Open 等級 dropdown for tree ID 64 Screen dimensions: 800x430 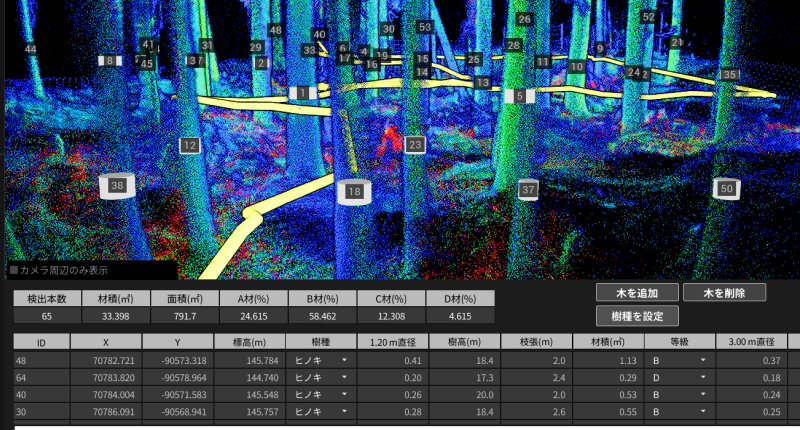click(x=702, y=378)
